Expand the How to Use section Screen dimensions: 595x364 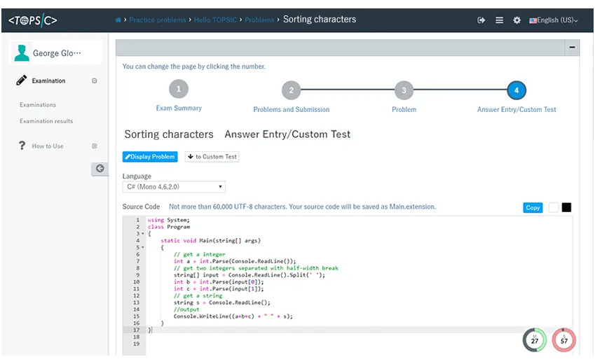tap(95, 146)
